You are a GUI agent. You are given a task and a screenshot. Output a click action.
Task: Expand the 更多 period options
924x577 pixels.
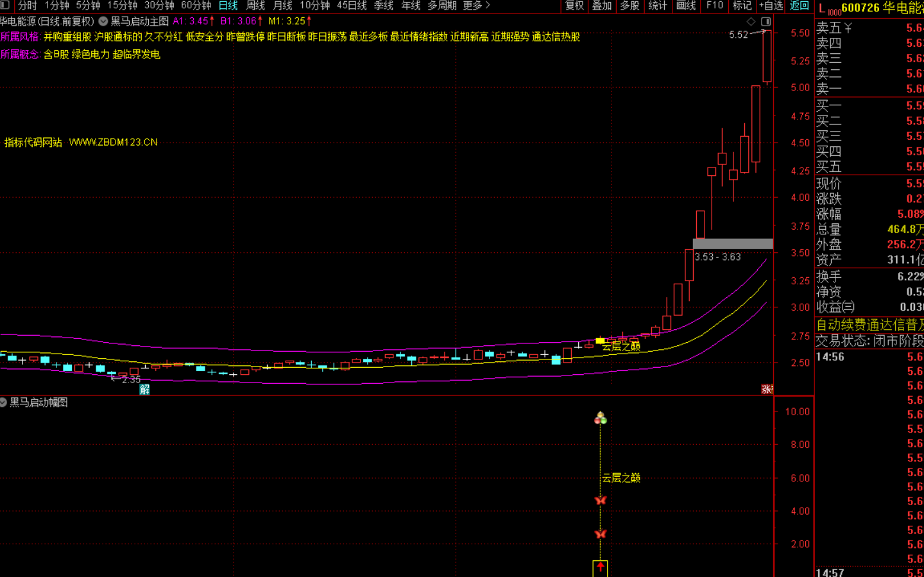476,6
